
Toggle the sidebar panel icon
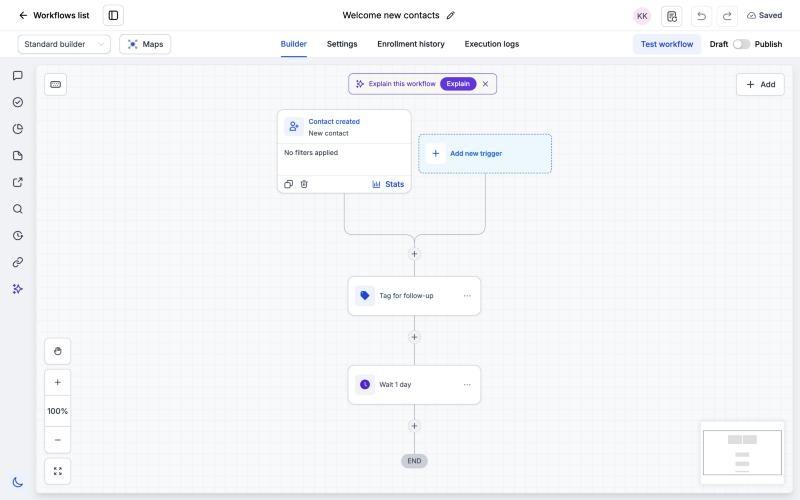[113, 15]
